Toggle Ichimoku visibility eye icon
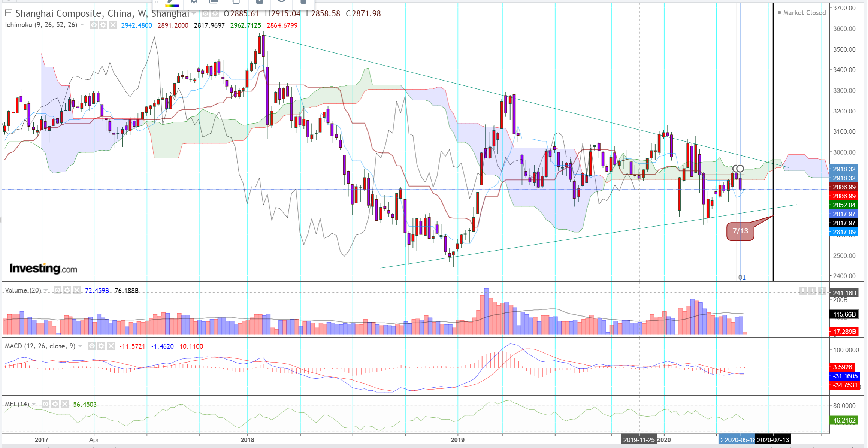This screenshot has width=868, height=448. point(94,25)
